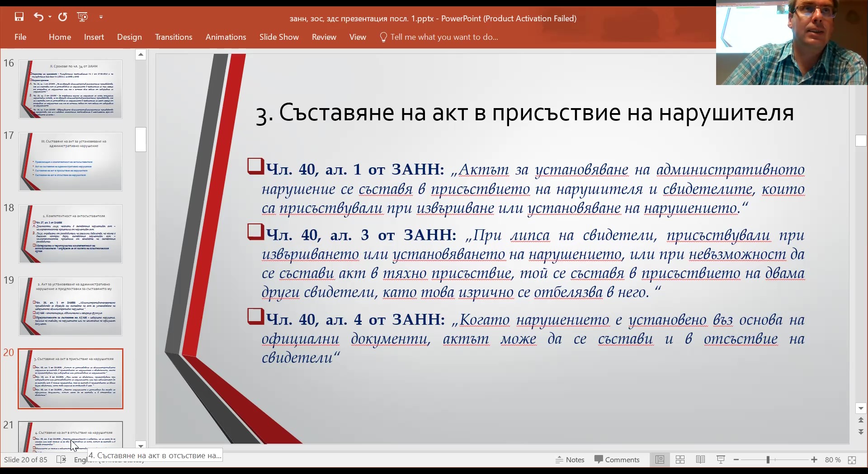
Task: Open the Undo history dropdown arrow
Action: click(x=50, y=17)
